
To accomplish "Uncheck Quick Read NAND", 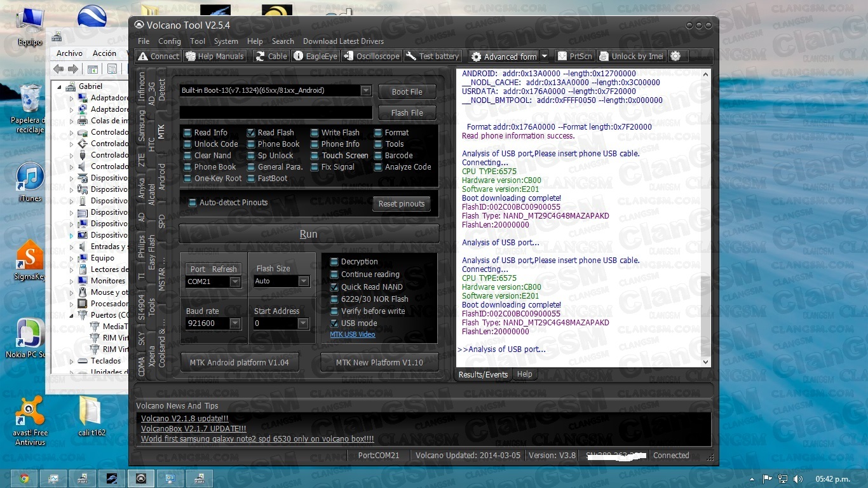I will (334, 287).
